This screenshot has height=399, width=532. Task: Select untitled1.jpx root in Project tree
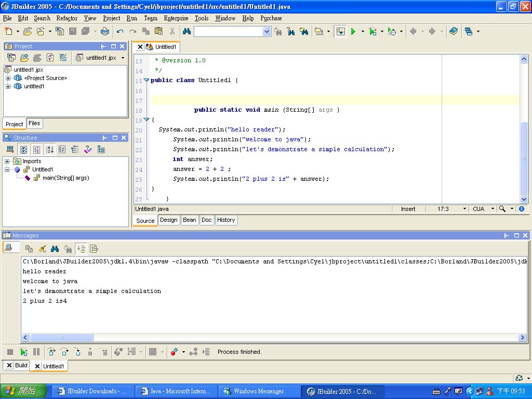(29, 70)
